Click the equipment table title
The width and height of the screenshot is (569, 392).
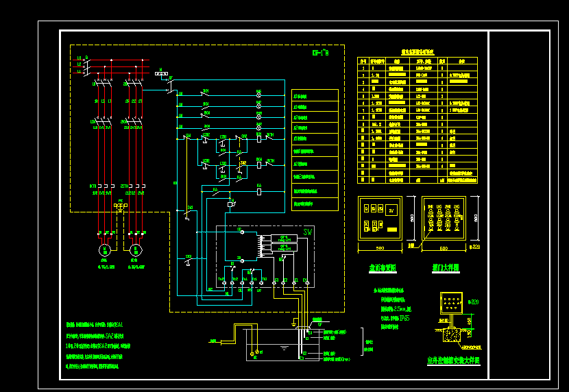pyautogui.click(x=417, y=52)
